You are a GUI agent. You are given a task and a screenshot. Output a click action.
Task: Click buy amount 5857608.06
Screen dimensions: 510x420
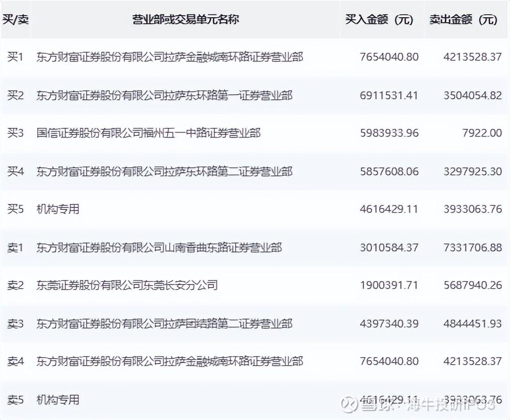389,171
